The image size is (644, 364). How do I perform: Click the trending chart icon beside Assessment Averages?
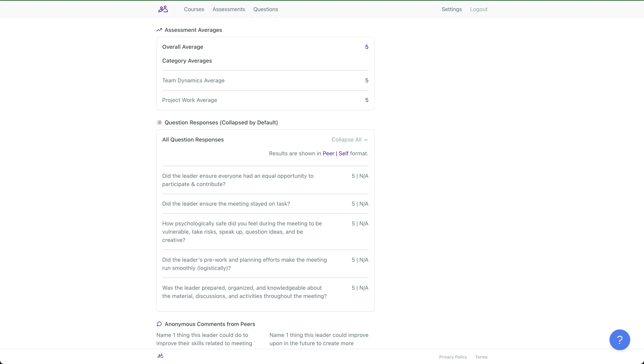159,30
